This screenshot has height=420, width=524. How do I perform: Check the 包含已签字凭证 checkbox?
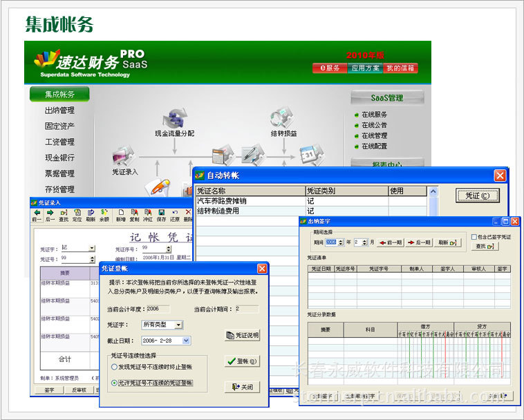tap(474, 237)
